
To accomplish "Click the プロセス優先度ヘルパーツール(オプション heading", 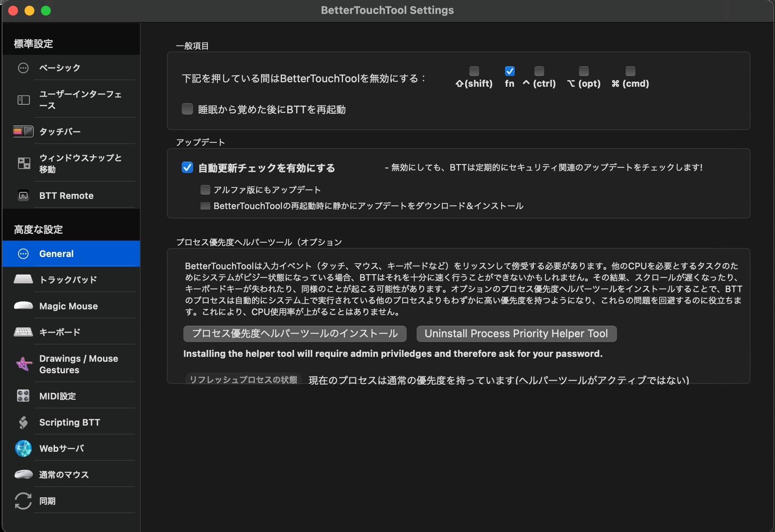I will (259, 242).
